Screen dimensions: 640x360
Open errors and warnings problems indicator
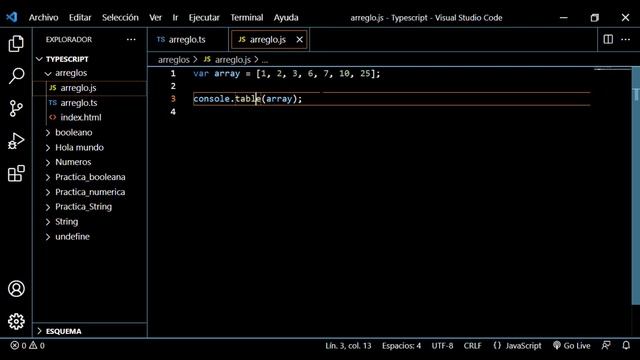tap(28, 345)
